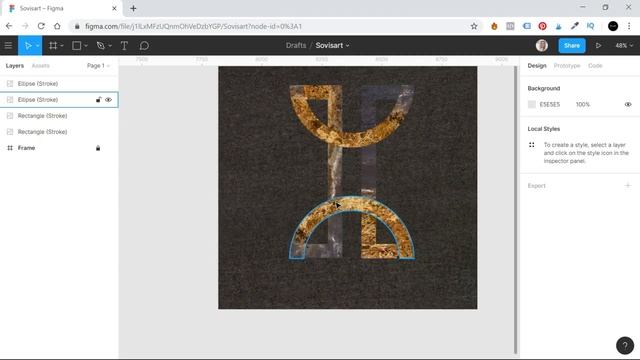Image resolution: width=640 pixels, height=360 pixels.
Task: Click the background color swatch E5E5E5
Action: click(531, 104)
